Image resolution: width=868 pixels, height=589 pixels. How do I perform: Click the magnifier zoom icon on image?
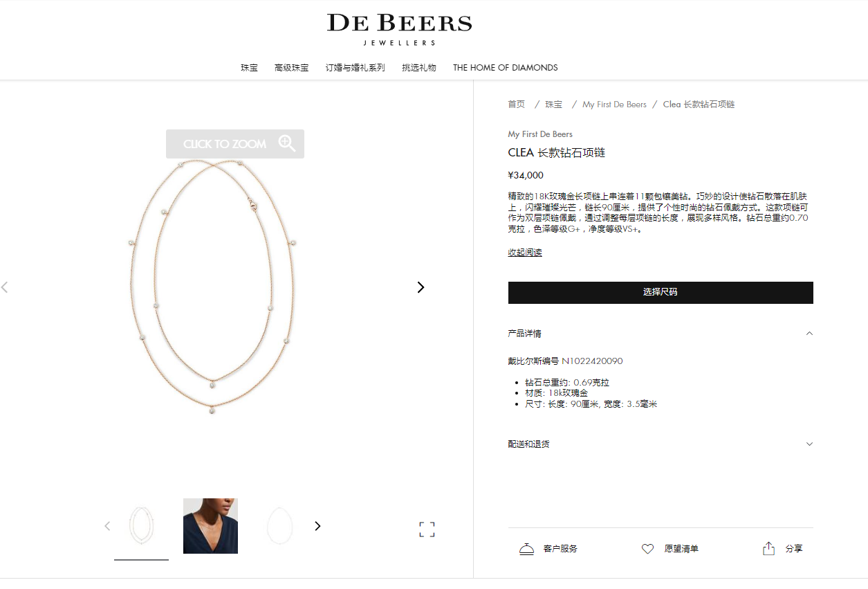pyautogui.click(x=287, y=143)
